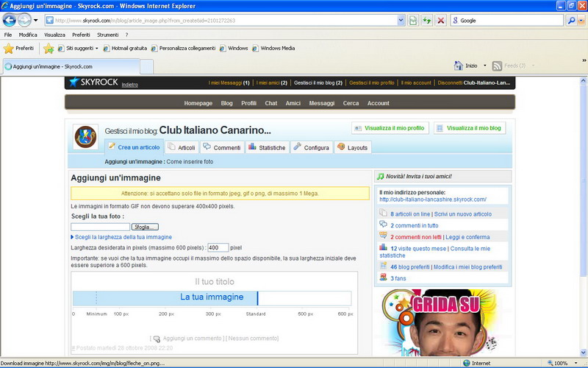Click Visualizza il mio blog button
The width and height of the screenshot is (588, 368).
click(470, 128)
